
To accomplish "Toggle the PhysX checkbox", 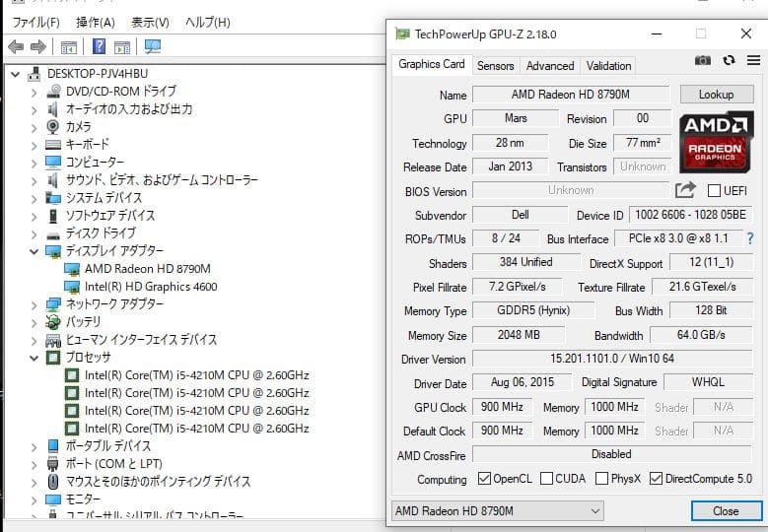I will [x=601, y=478].
